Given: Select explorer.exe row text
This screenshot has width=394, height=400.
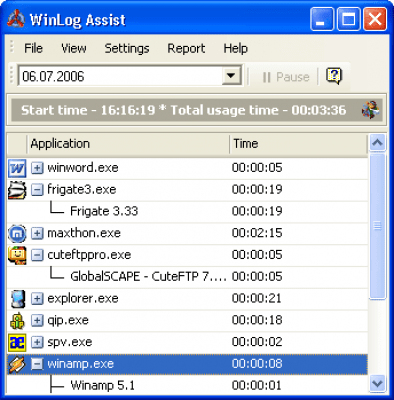Looking at the screenshot, I should [x=83, y=298].
